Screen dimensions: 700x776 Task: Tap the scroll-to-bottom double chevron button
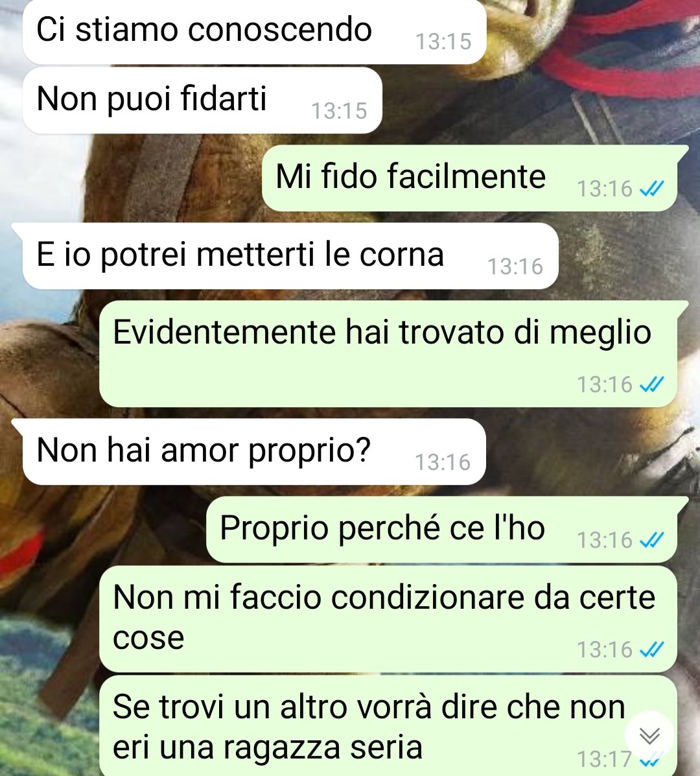[649, 736]
